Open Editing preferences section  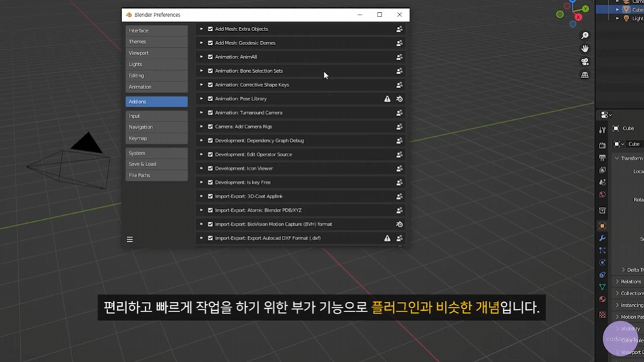156,76
